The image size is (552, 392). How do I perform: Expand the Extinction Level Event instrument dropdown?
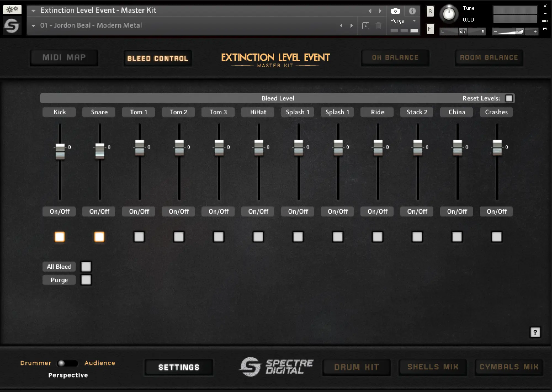point(33,11)
